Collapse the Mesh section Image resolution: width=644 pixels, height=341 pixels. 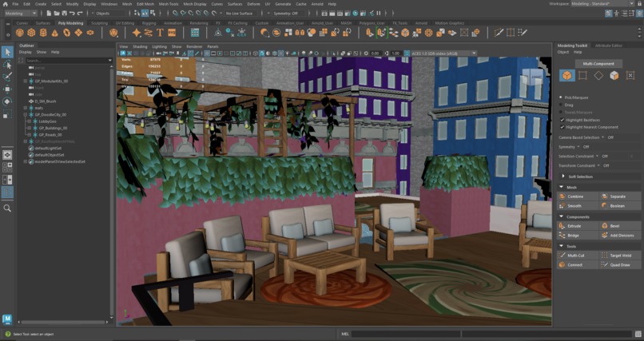tap(561, 187)
